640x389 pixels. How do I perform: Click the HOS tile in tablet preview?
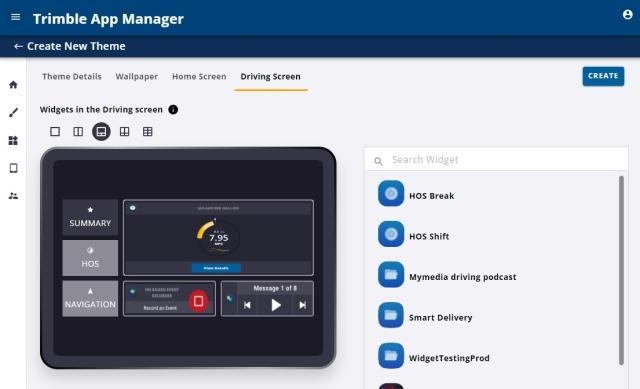[90, 258]
